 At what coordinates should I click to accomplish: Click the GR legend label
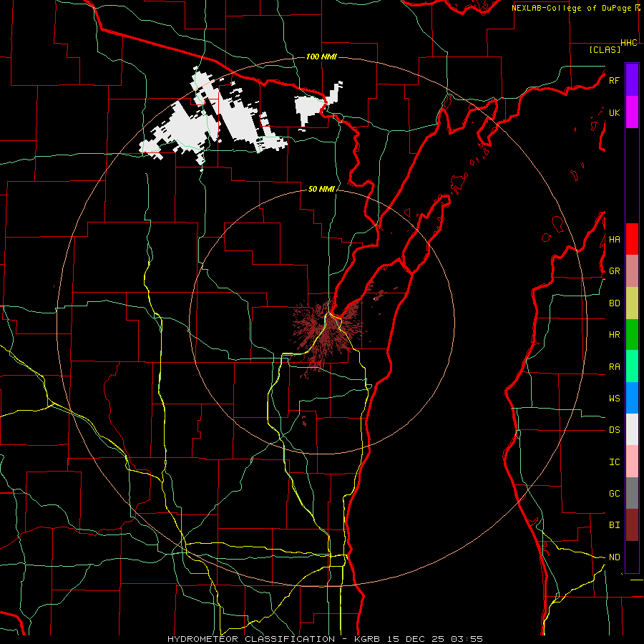coord(614,271)
